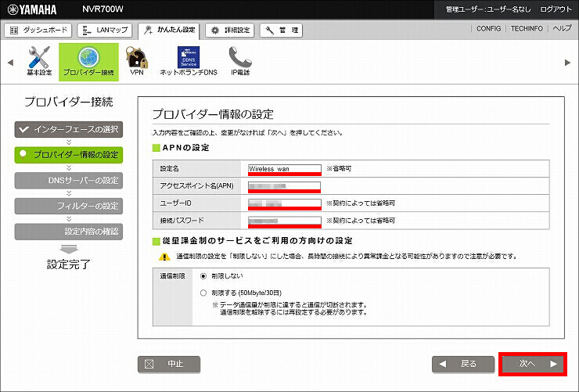The height and width of the screenshot is (392, 579).
Task: Open the ヘルプ link
Action: [562, 28]
